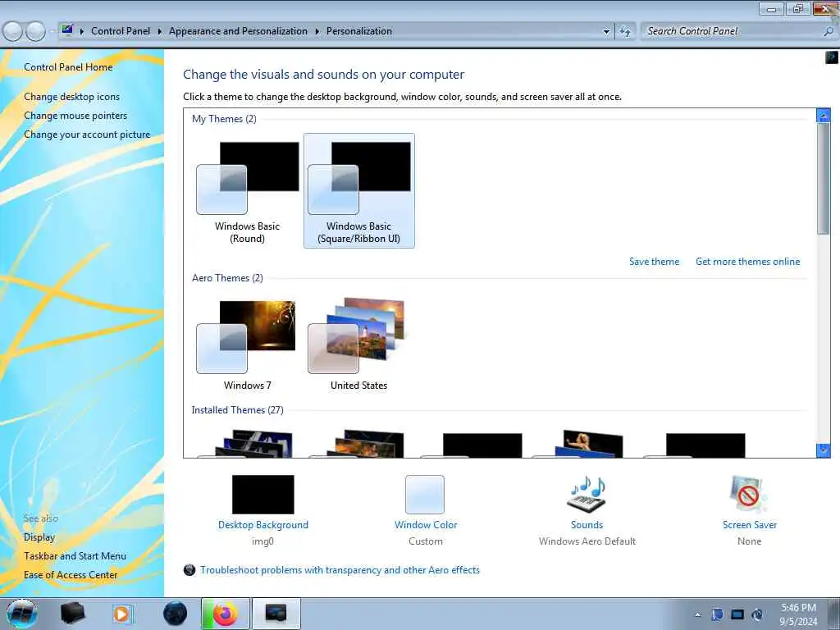Open Troubleshoot problems with transparency link
This screenshot has width=840, height=630.
pyautogui.click(x=340, y=570)
